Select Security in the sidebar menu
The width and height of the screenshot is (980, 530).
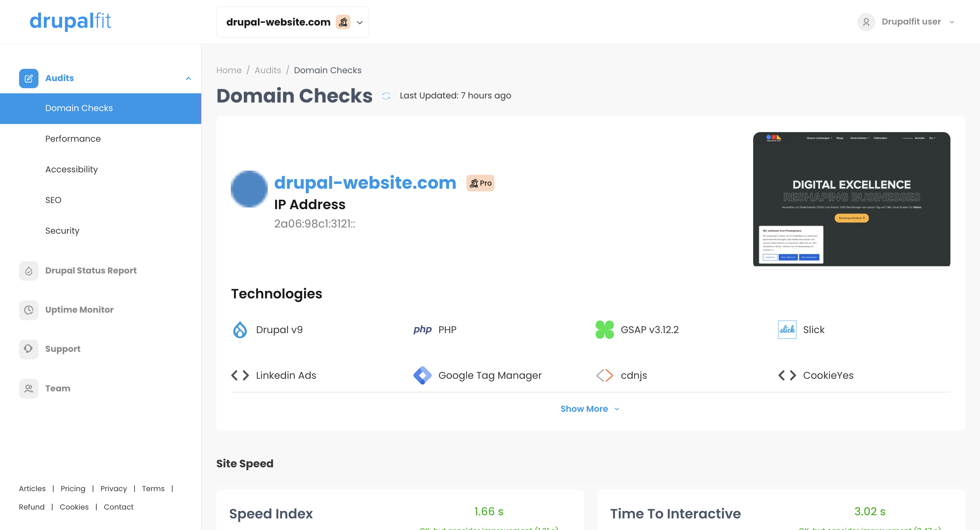tap(62, 231)
